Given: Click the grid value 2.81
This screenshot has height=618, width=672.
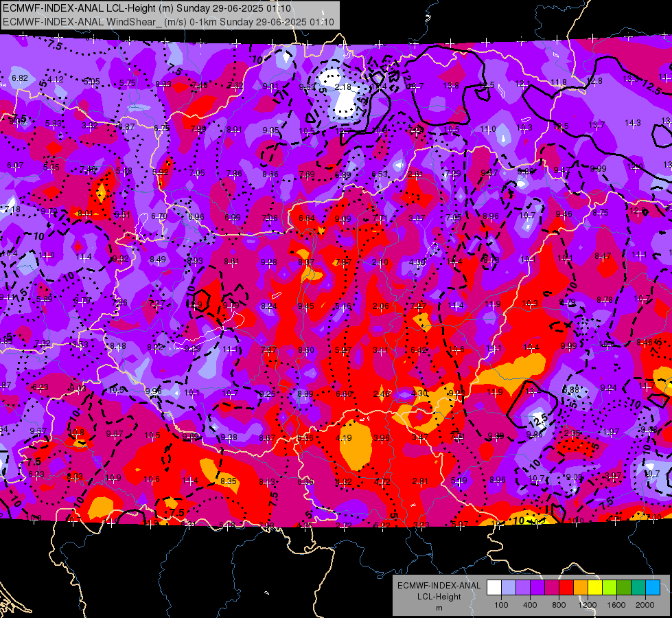Looking at the screenshot, I should [420, 481].
